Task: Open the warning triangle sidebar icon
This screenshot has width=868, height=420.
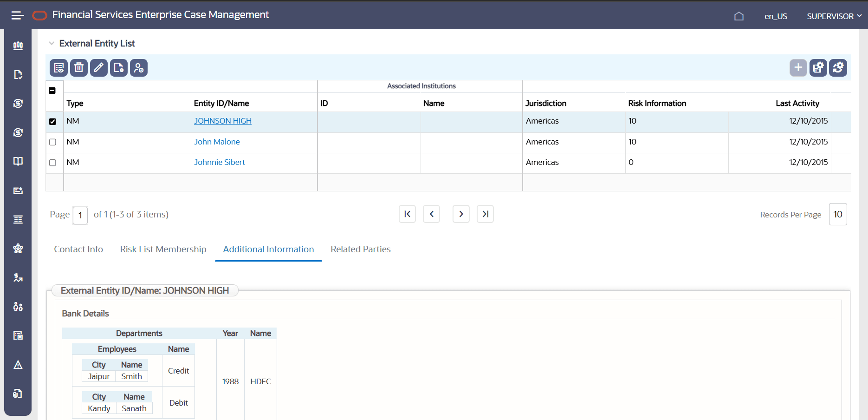Action: [x=18, y=365]
